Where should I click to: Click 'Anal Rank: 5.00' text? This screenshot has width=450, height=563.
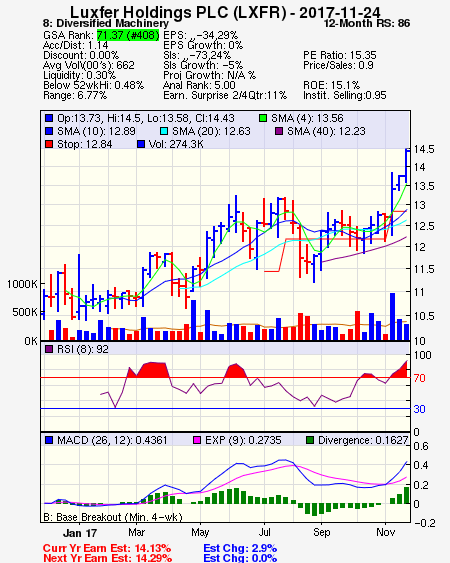pos(199,85)
